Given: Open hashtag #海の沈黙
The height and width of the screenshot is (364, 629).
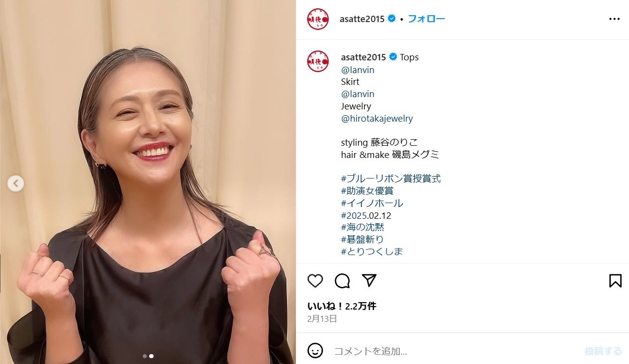Looking at the screenshot, I should (363, 227).
